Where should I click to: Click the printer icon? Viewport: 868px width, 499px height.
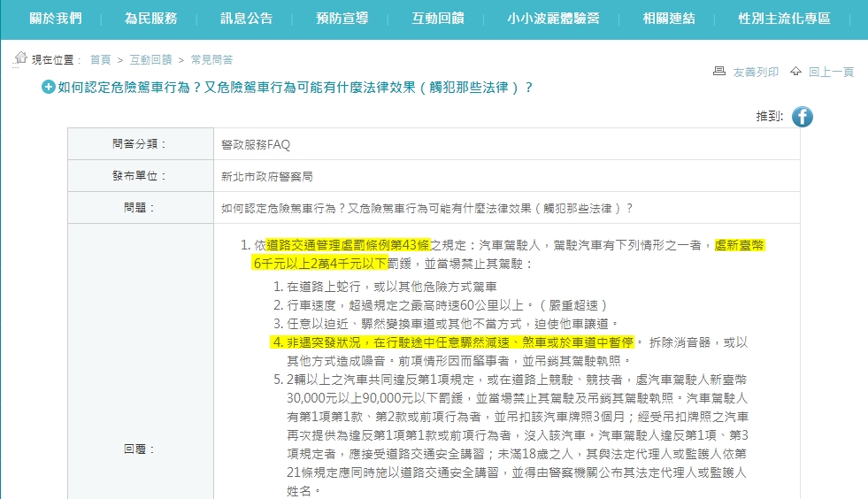click(x=719, y=71)
